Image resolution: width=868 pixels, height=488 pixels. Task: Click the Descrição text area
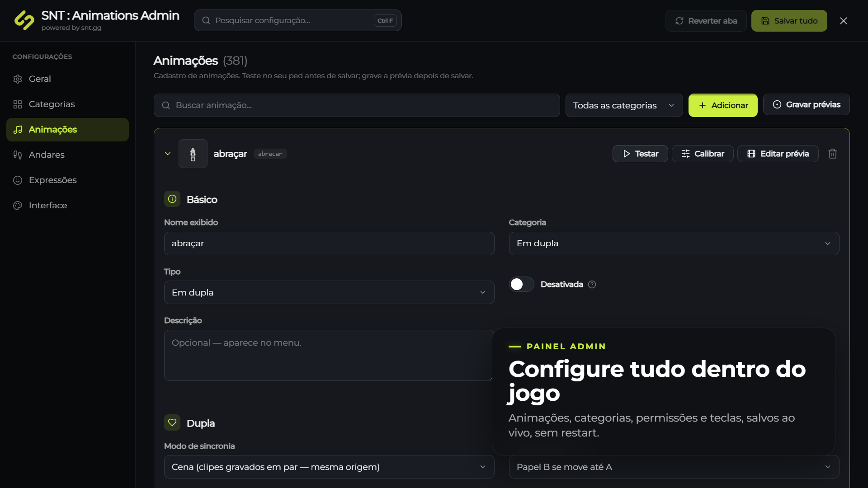(x=328, y=355)
